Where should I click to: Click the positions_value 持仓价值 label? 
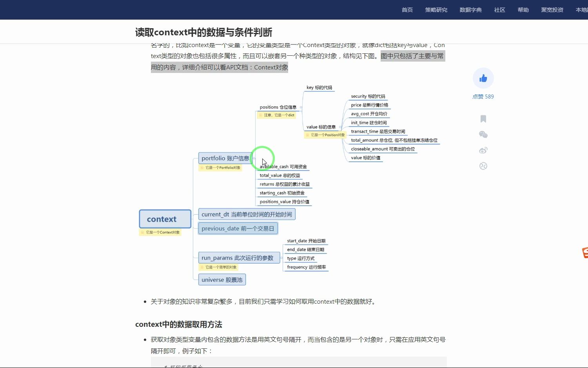[284, 202]
